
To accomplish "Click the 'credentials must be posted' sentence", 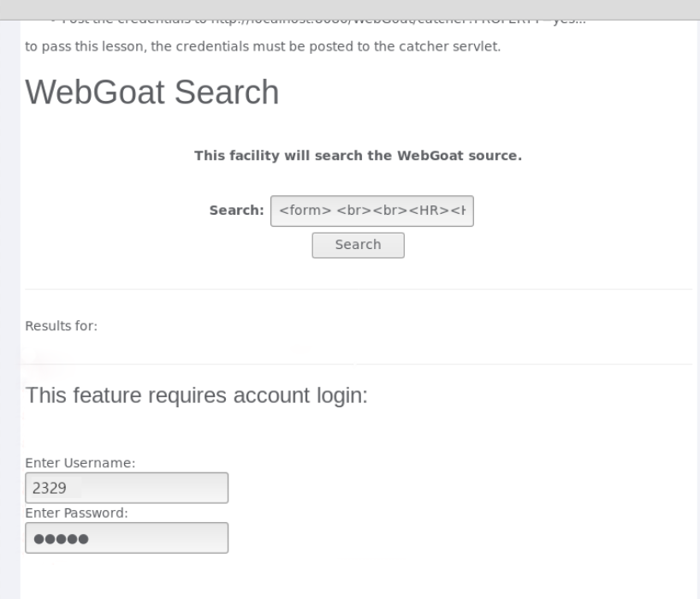I will (x=263, y=46).
